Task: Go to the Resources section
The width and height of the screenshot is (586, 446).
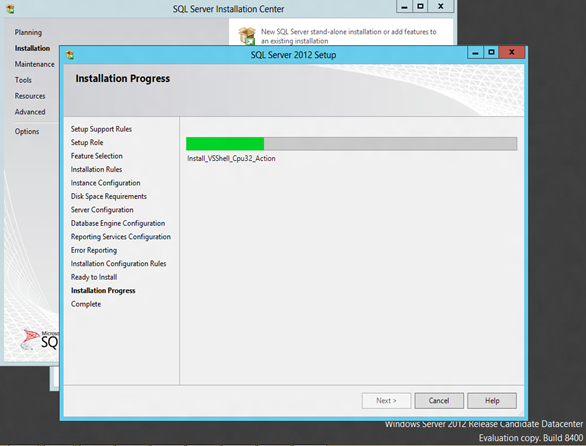Action: (x=30, y=96)
